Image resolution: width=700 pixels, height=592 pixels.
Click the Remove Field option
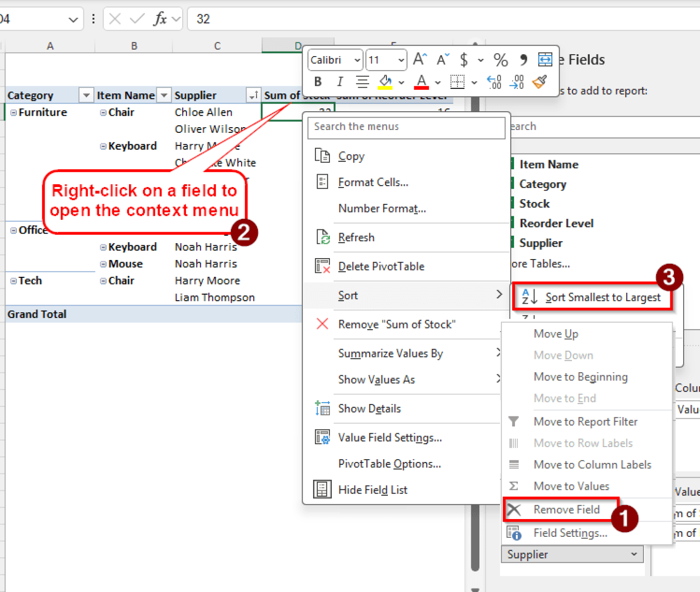tap(566, 509)
